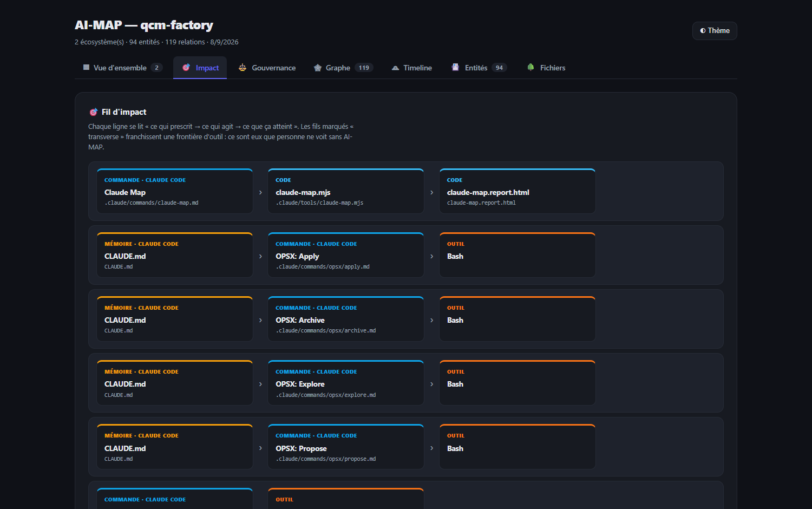This screenshot has height=509, width=812.
Task: Select the OPSX: Propose command card
Action: pyautogui.click(x=346, y=447)
